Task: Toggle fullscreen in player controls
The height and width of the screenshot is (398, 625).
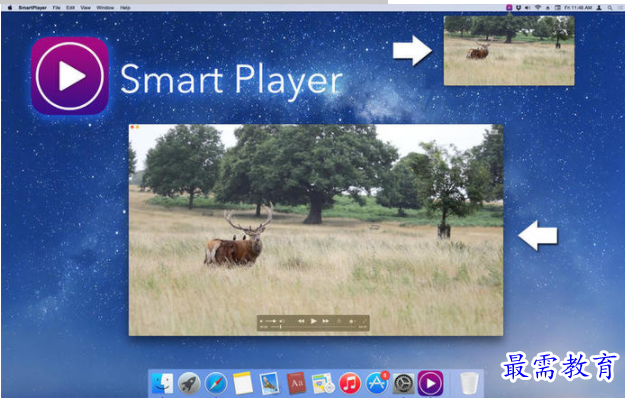Action: tap(365, 320)
